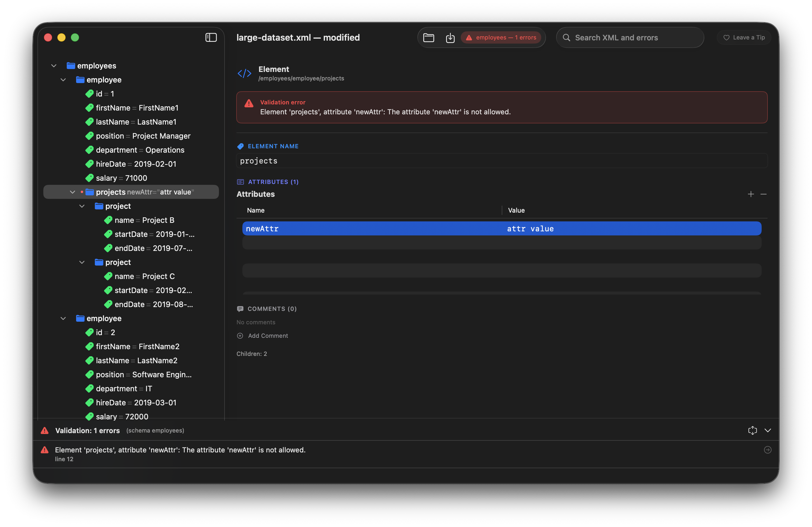Viewport: 812px width, 527px height.
Task: Click the 'Children: 2' text
Action: coord(251,354)
